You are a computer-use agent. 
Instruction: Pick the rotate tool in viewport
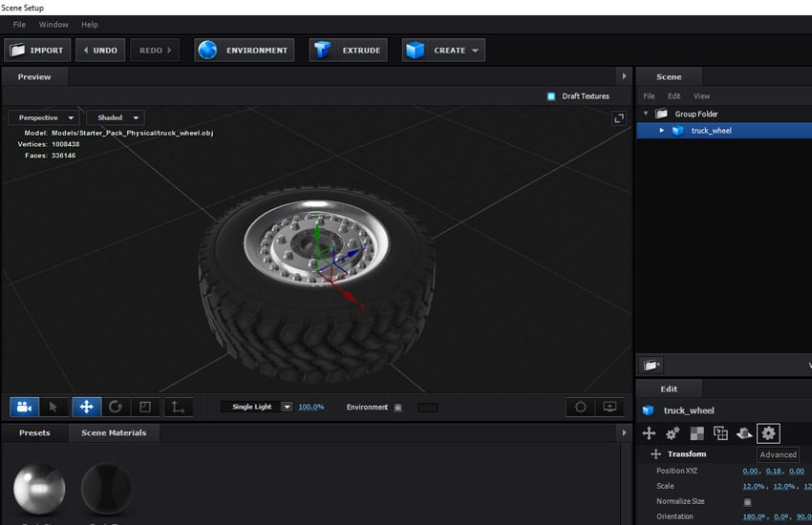116,407
